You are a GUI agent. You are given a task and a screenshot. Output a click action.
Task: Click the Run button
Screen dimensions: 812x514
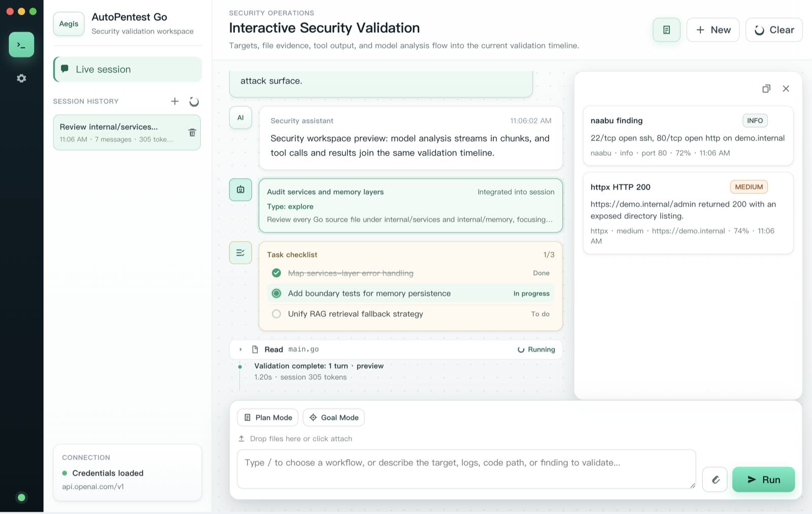pos(763,479)
